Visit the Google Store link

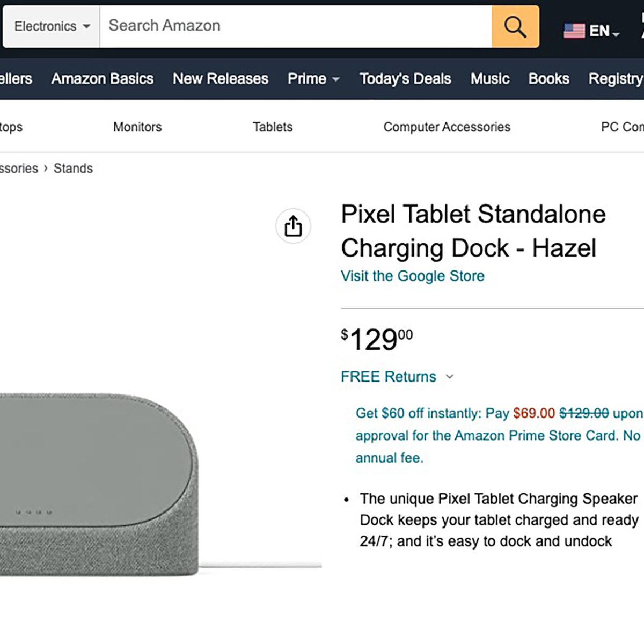(x=412, y=276)
